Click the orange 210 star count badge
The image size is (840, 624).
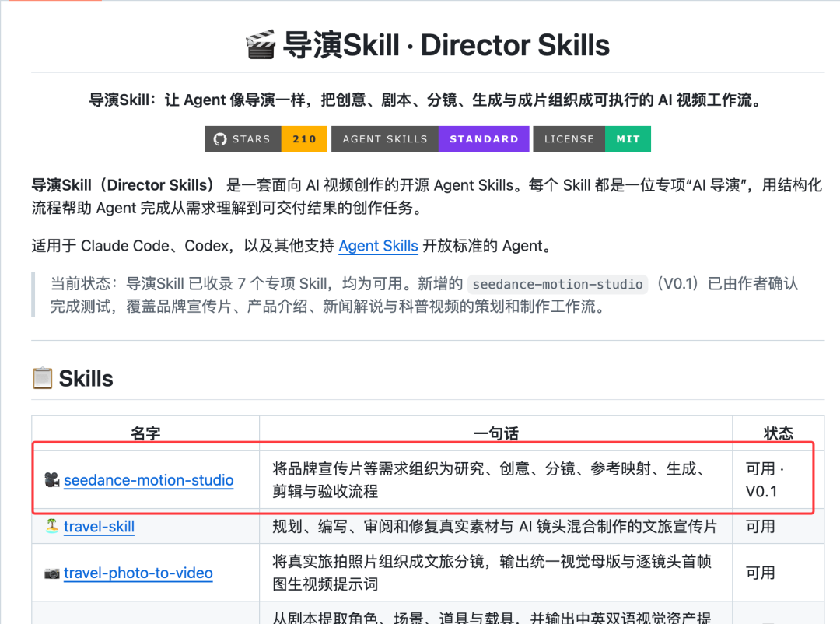[304, 139]
